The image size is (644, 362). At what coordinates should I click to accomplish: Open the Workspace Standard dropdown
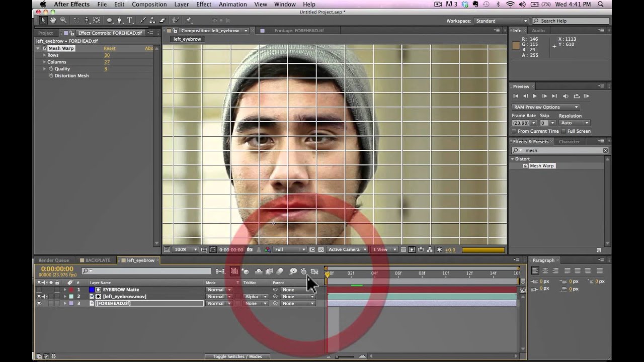tap(501, 21)
